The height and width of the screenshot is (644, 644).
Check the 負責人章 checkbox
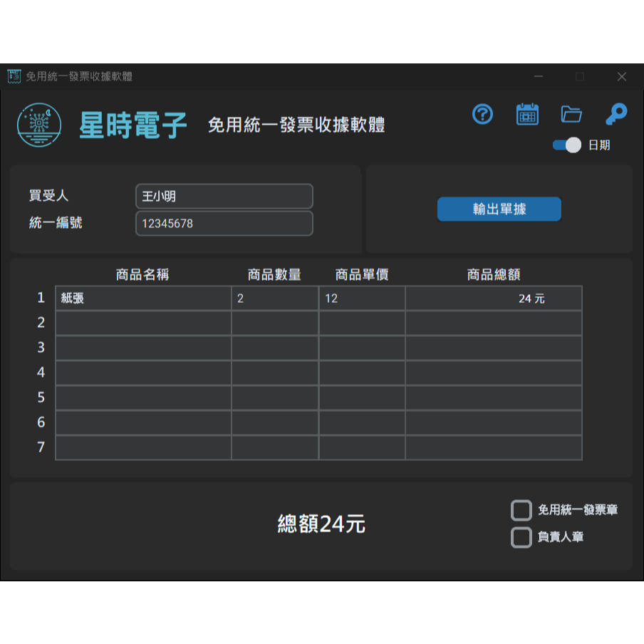point(521,537)
